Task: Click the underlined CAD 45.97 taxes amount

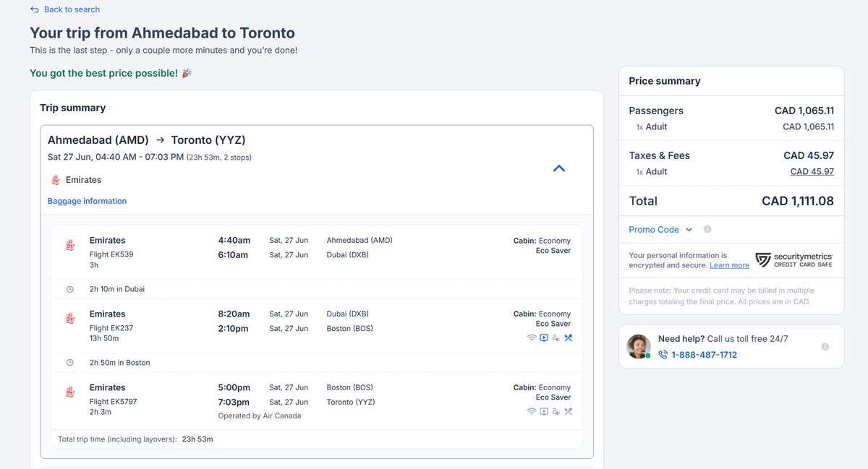Action: (812, 172)
